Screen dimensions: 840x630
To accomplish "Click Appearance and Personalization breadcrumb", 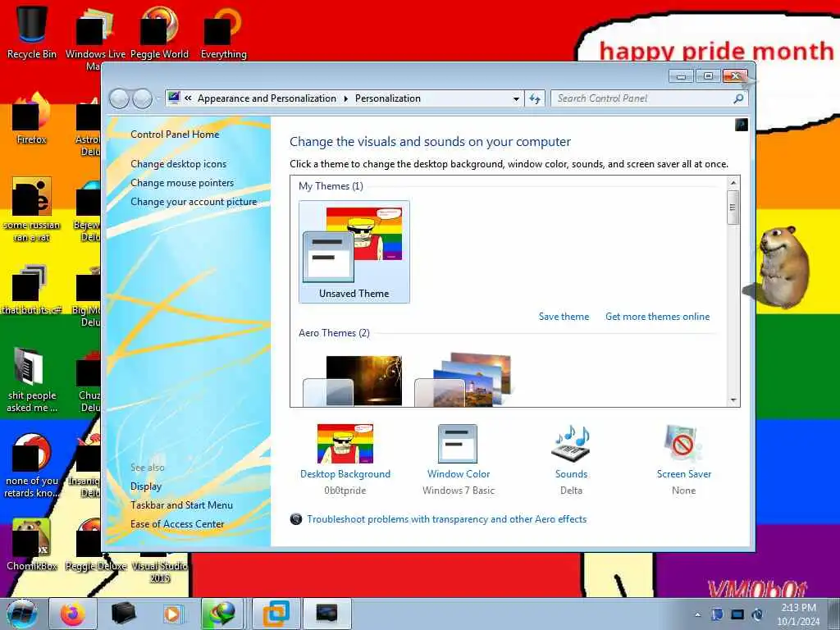I will point(267,98).
